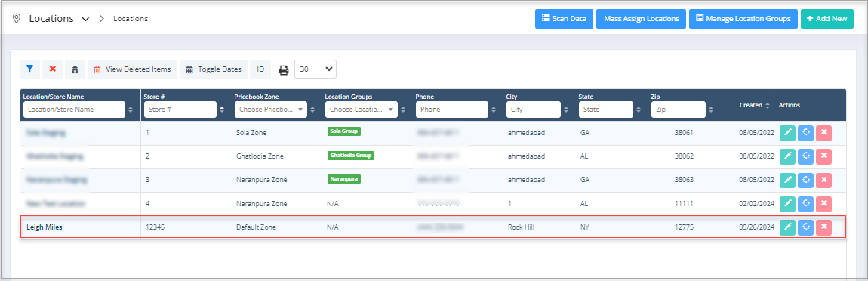Sort by City column arrows
This screenshot has height=281, width=868.
coord(567,110)
